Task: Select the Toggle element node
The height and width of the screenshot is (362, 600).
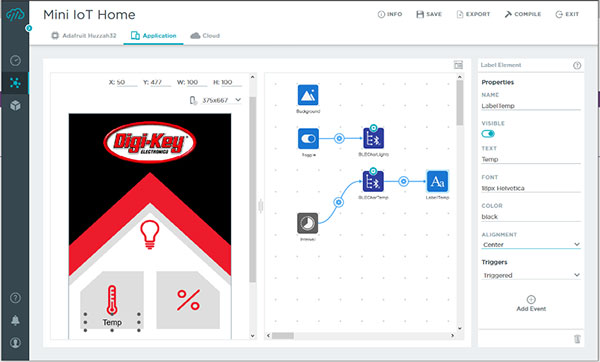Action: click(x=308, y=139)
